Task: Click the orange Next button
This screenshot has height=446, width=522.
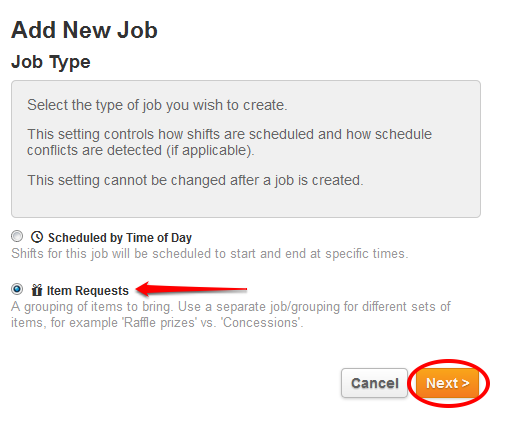Action: click(448, 383)
